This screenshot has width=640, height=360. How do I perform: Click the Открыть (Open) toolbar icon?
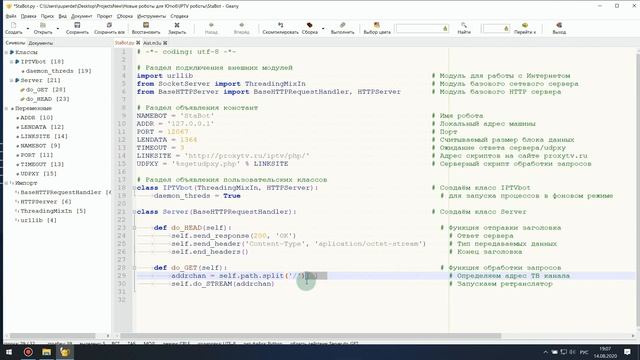[43, 25]
